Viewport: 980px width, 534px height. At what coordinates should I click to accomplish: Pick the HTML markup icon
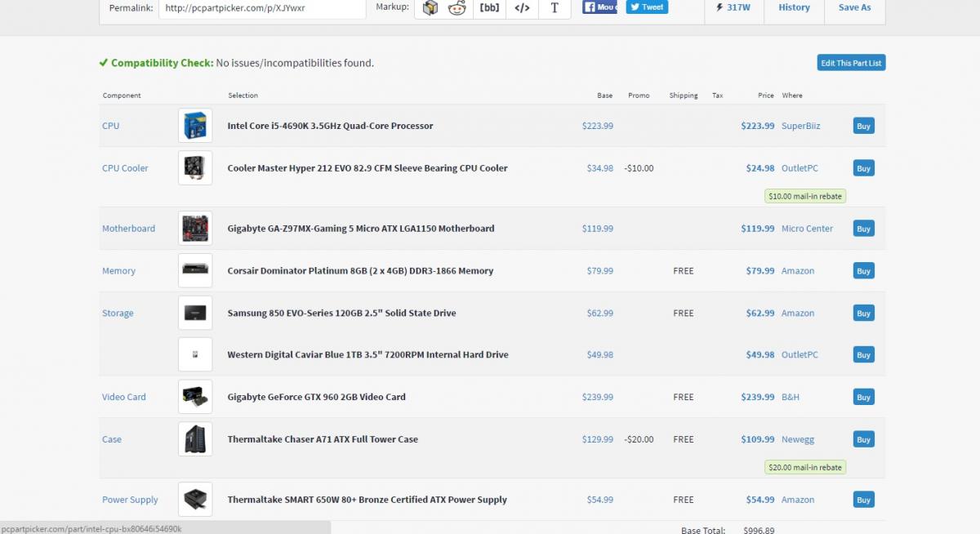522,8
